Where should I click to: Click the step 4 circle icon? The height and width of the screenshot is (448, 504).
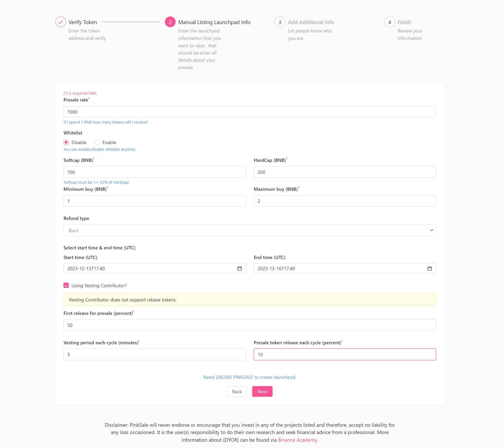coord(390,22)
